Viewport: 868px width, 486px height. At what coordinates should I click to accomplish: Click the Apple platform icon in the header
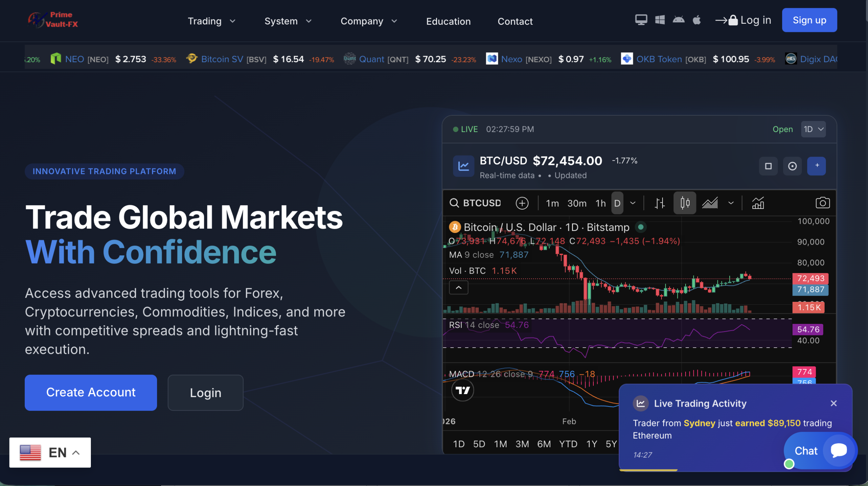click(x=697, y=20)
